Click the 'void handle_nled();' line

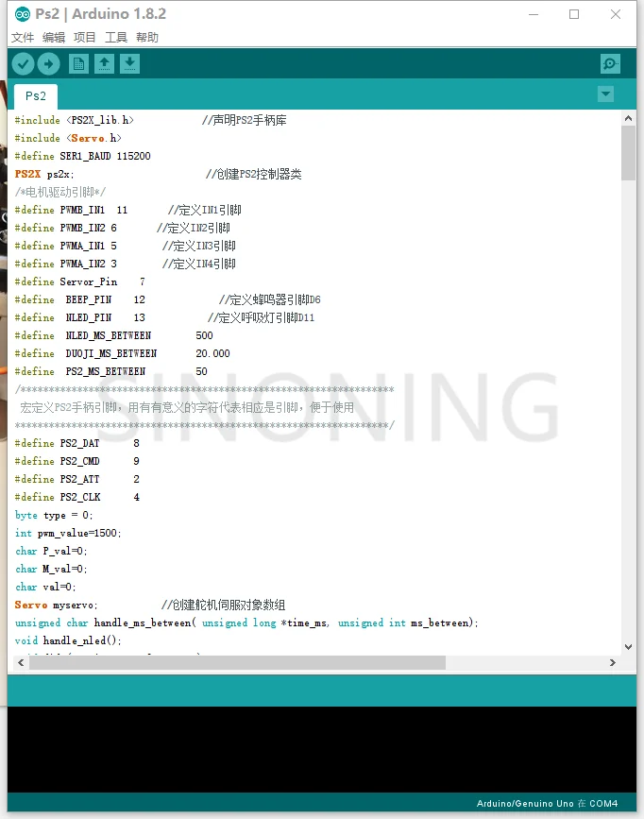68,640
